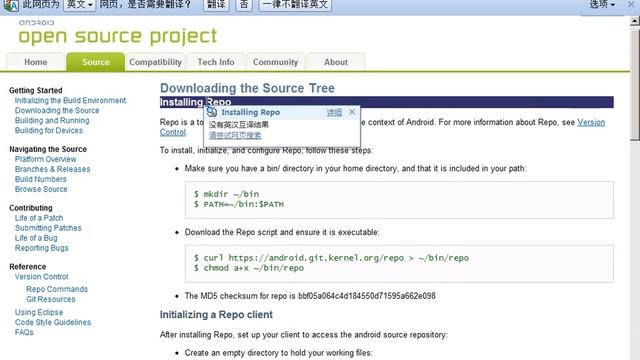640x360 pixels.
Task: Open Code Style Guidelines link
Action: (x=53, y=322)
